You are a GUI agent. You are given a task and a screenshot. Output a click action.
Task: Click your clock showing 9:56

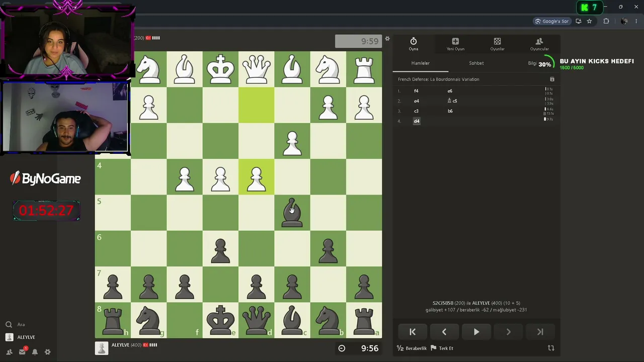pyautogui.click(x=370, y=348)
